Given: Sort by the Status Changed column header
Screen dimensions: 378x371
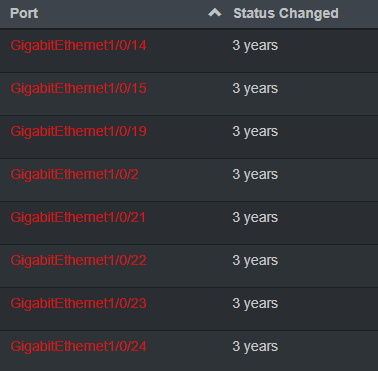Looking at the screenshot, I should click(x=286, y=13).
